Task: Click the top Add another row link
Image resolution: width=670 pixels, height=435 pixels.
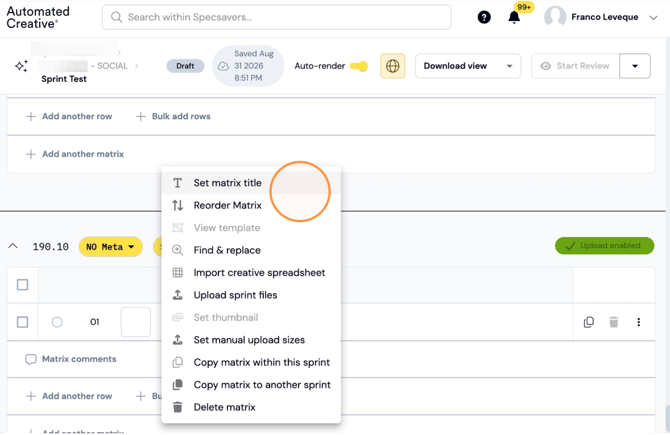Action: pos(69,116)
